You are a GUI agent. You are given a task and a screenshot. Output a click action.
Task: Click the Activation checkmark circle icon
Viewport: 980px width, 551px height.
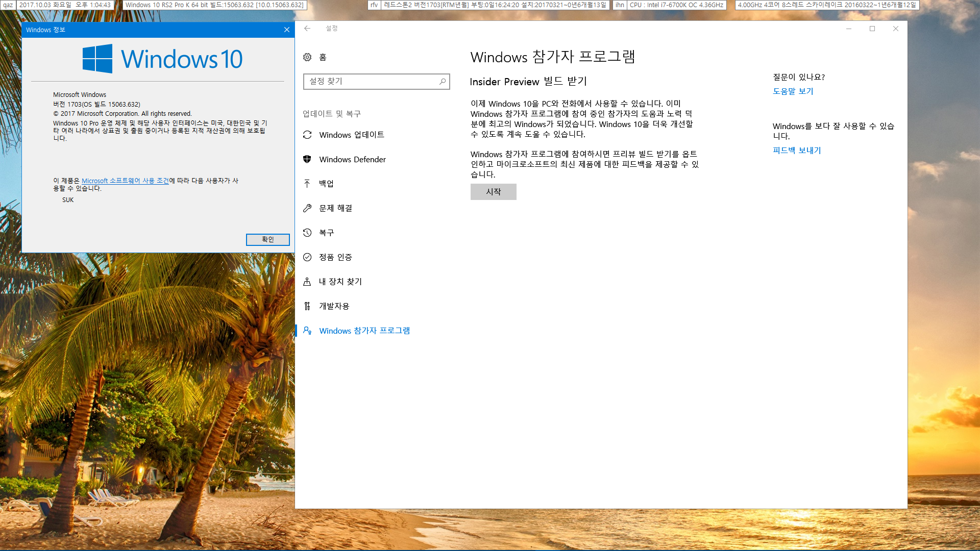[x=307, y=257]
